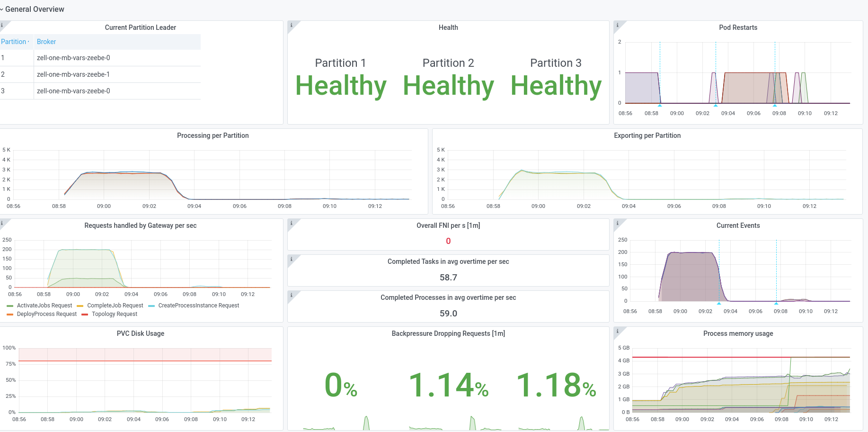The width and height of the screenshot is (868, 432).
Task: Open info icon on Process memory usage panel
Action: pyautogui.click(x=618, y=331)
